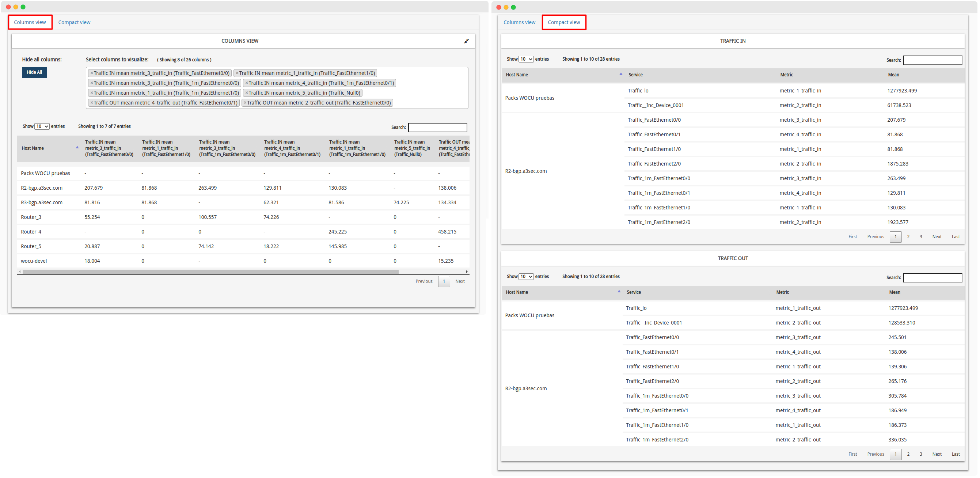Viewport: 980px width, 478px height.
Task: Sort Traffic IN table by Host Name arrow
Action: [621, 74]
